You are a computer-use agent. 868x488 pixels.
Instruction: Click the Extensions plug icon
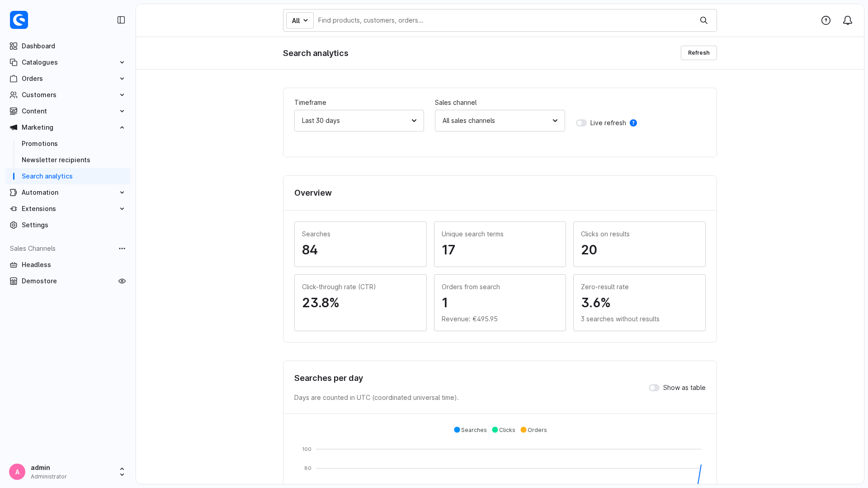click(14, 209)
